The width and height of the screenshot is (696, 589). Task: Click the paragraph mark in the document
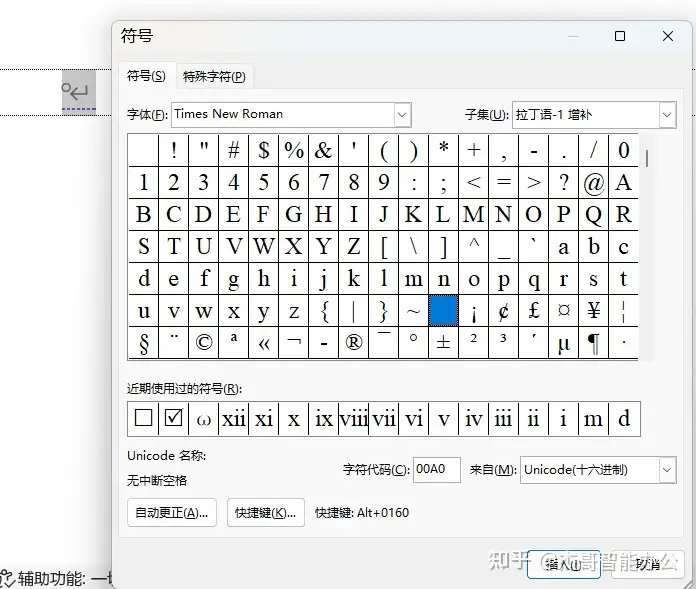coord(79,92)
